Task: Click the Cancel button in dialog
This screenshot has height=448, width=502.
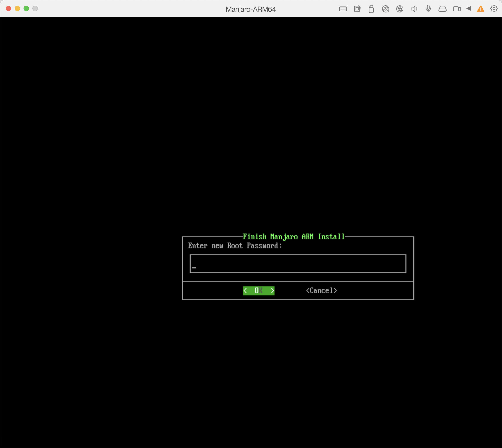Action: (x=321, y=291)
